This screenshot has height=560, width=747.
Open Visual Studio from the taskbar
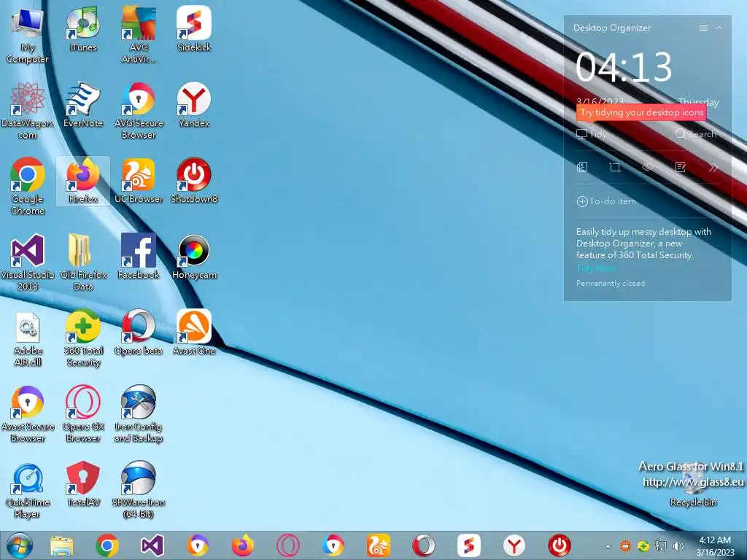pyautogui.click(x=152, y=545)
